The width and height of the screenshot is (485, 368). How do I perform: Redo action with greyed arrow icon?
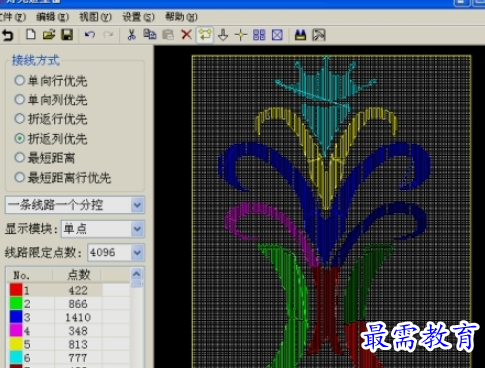click(x=108, y=35)
